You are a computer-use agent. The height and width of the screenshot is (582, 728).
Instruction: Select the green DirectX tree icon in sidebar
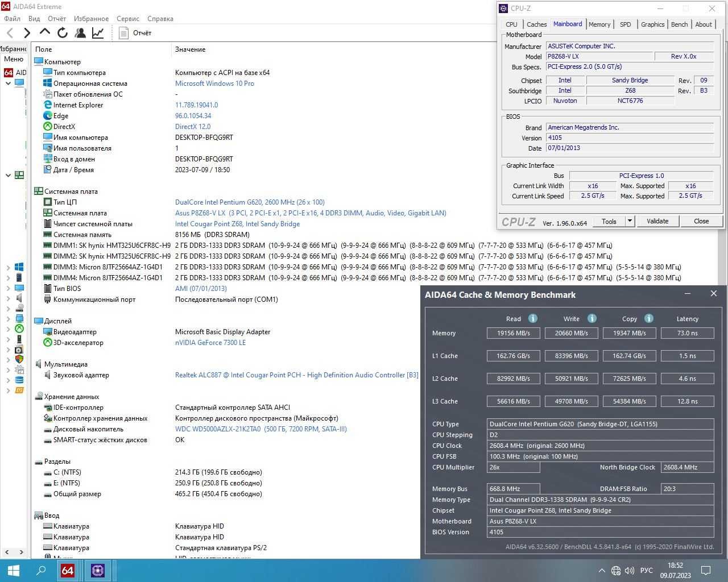(19, 329)
